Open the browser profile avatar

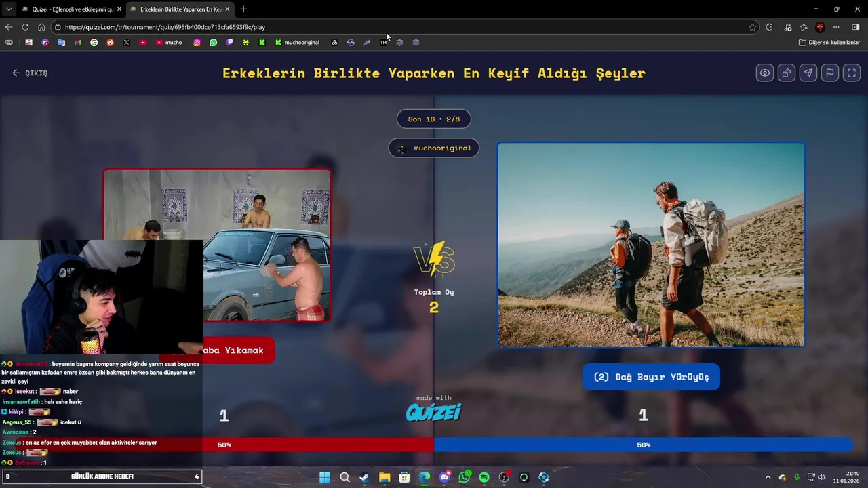(820, 27)
